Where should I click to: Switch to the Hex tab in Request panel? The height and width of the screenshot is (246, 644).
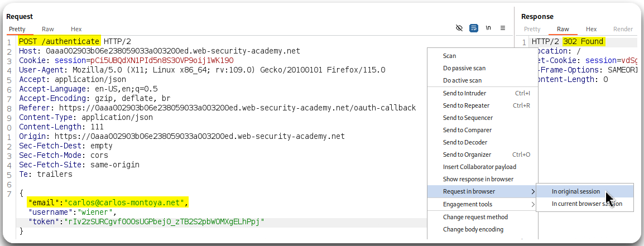[76, 29]
